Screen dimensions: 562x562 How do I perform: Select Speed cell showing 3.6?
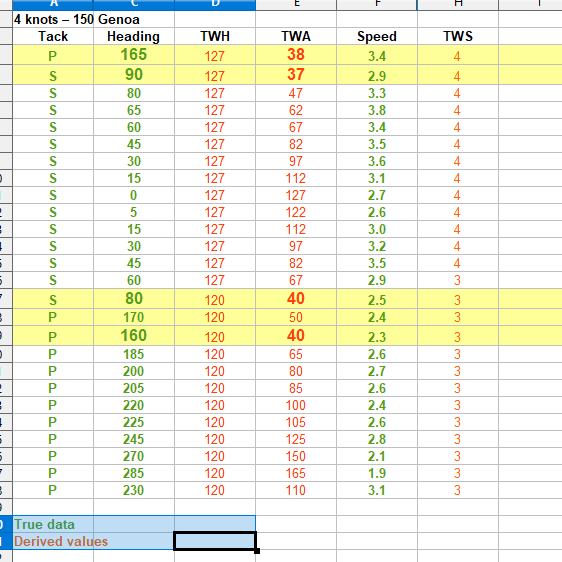(x=377, y=161)
